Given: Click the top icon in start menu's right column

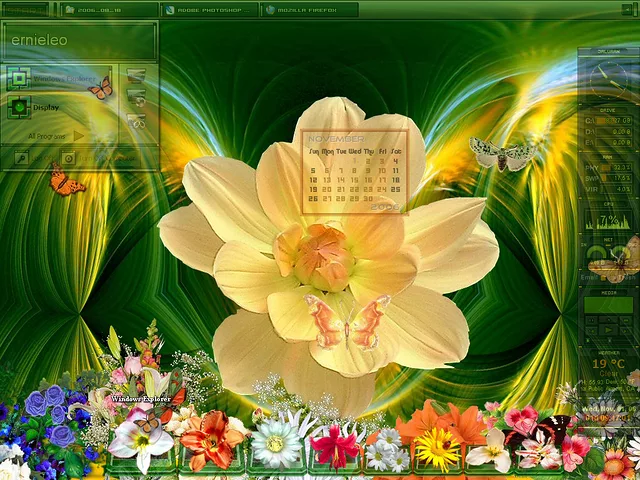Looking at the screenshot, I should click(137, 76).
